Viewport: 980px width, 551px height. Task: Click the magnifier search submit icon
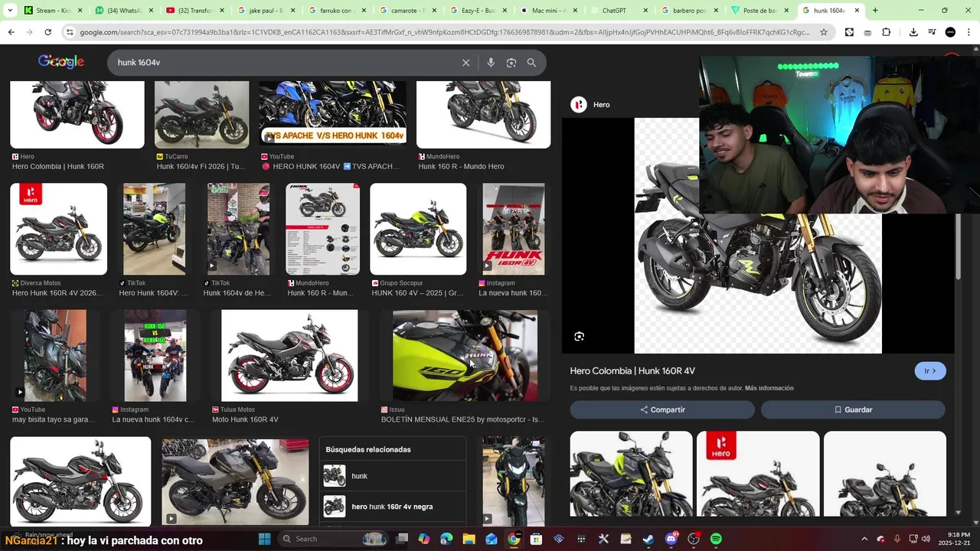(531, 63)
